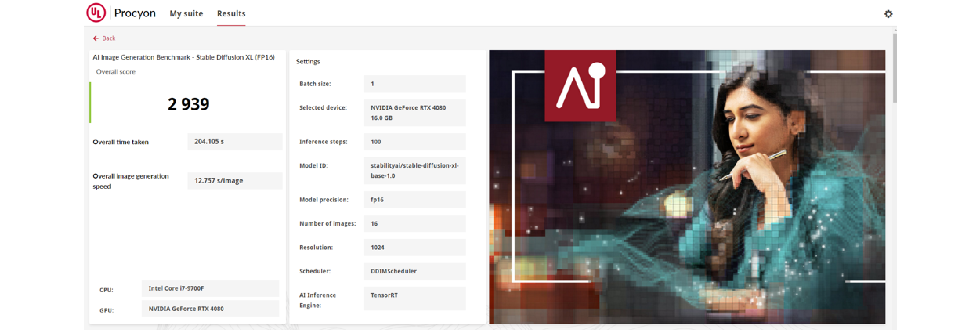Click the AI Inference Engine: label
Image resolution: width=980 pixels, height=330 pixels.
pyautogui.click(x=318, y=300)
